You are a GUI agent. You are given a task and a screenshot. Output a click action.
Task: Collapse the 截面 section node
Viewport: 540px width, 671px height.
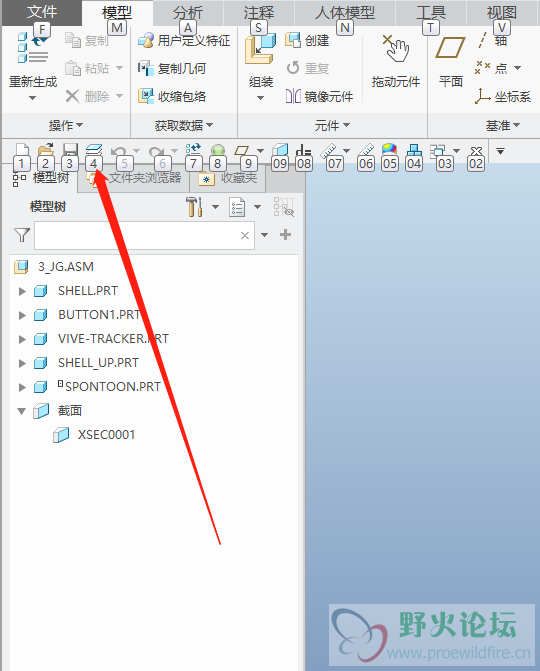click(x=21, y=411)
